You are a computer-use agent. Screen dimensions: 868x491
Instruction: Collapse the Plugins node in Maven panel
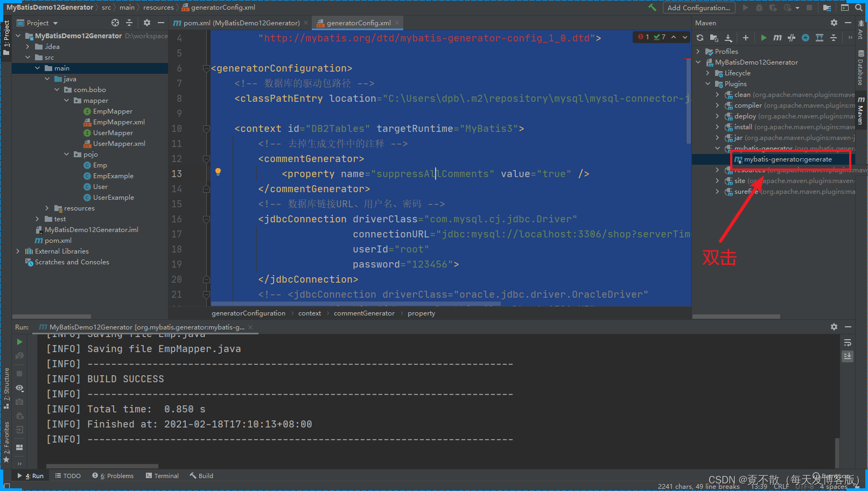pos(708,83)
